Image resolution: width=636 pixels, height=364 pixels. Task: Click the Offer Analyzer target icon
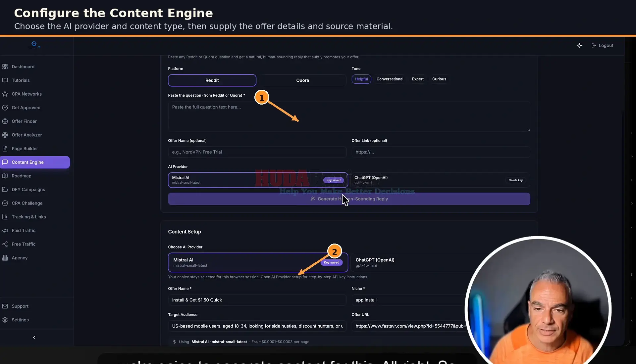point(5,135)
